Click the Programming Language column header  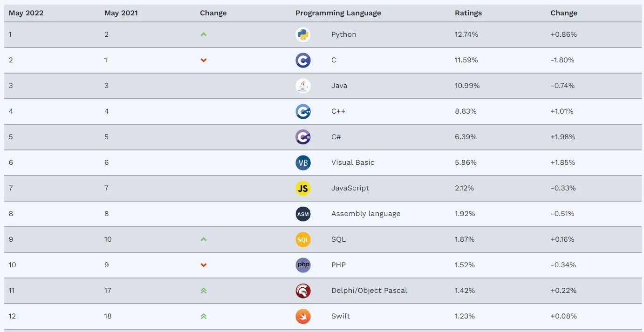[338, 13]
